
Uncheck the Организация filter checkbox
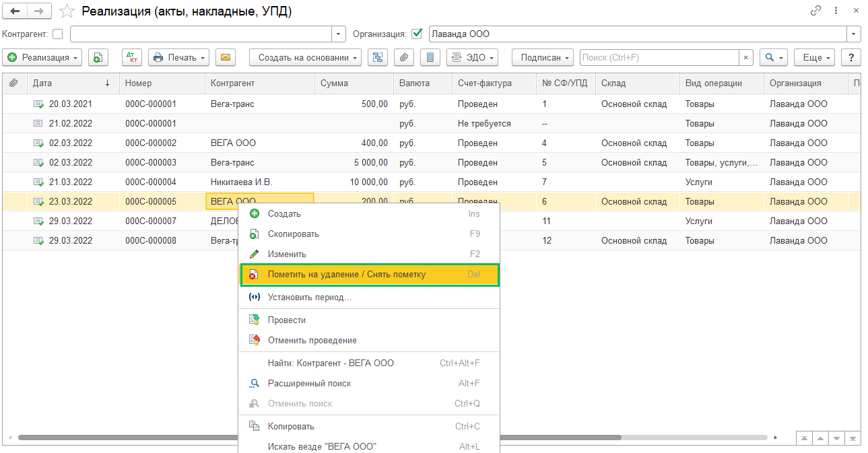tap(418, 34)
